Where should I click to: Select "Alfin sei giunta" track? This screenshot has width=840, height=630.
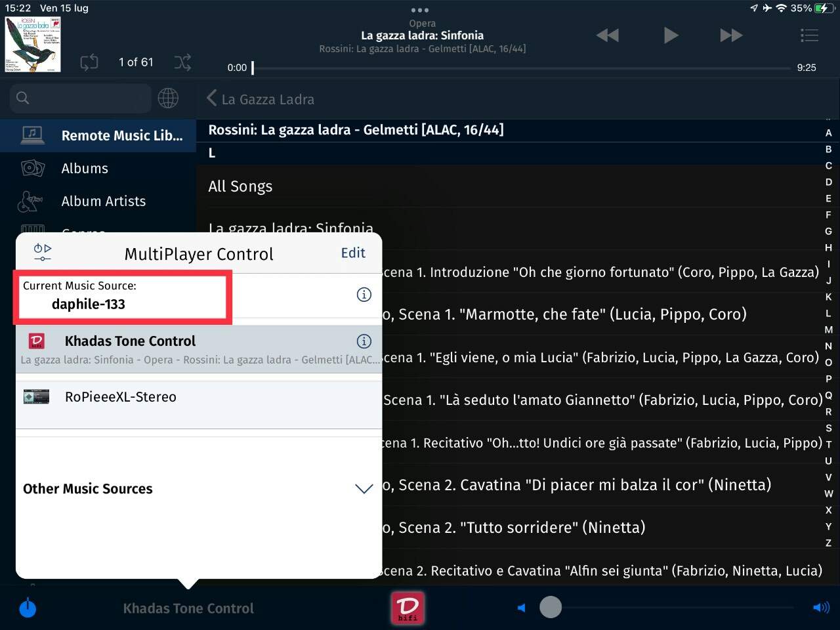(600, 571)
